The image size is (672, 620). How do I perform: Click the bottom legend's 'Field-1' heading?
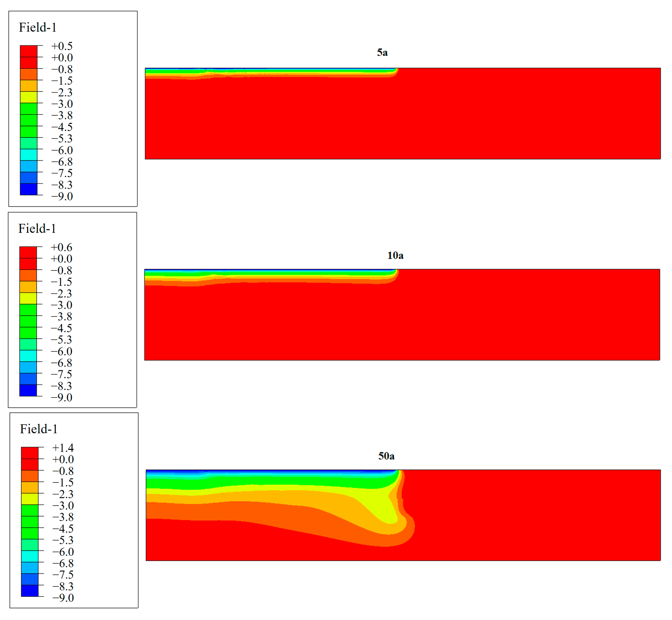tap(39, 429)
